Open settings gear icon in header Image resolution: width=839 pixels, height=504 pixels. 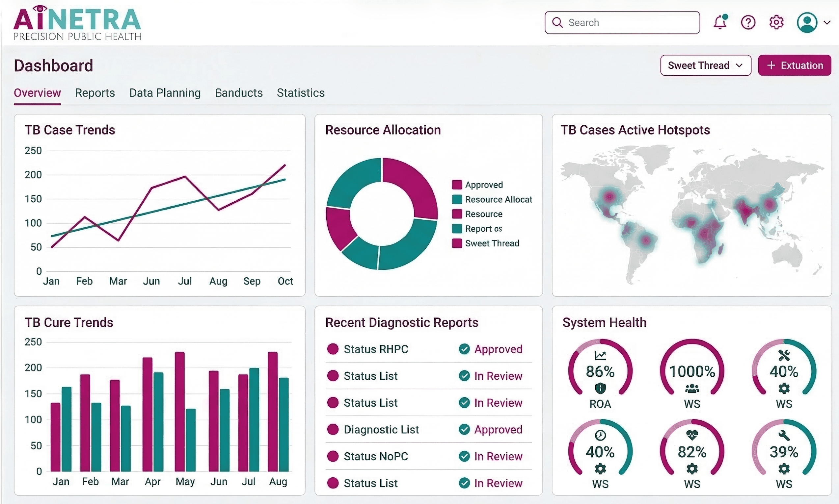point(776,23)
